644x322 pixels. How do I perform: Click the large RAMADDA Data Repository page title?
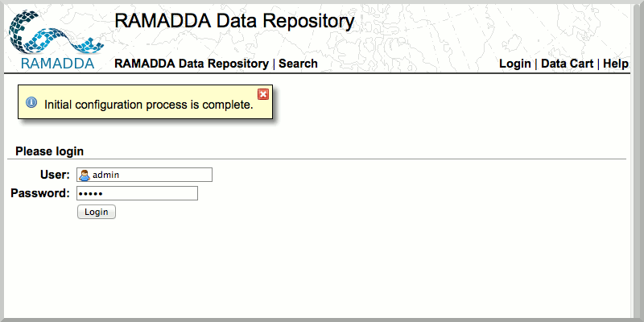coord(234,21)
